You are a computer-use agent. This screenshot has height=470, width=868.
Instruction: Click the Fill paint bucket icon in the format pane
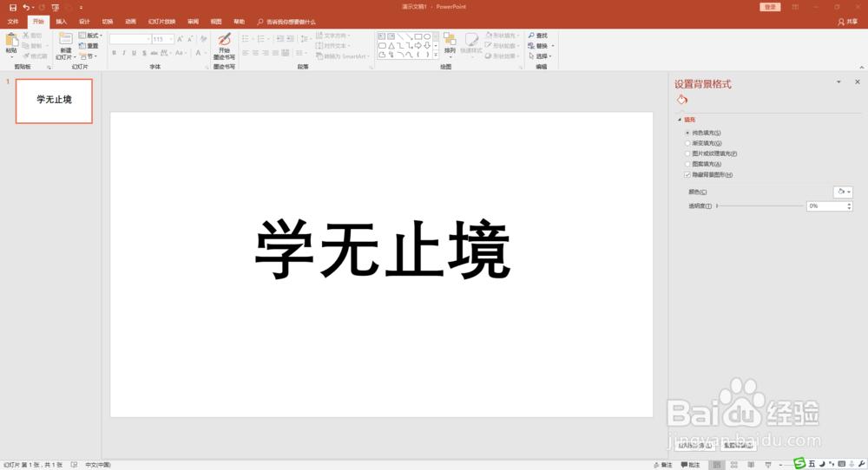coord(682,100)
